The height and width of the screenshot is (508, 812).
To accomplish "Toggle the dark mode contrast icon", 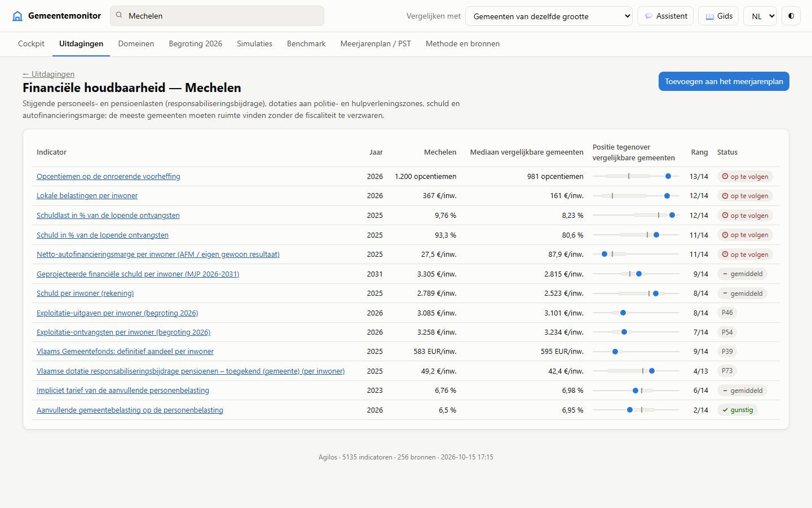I will (x=791, y=16).
